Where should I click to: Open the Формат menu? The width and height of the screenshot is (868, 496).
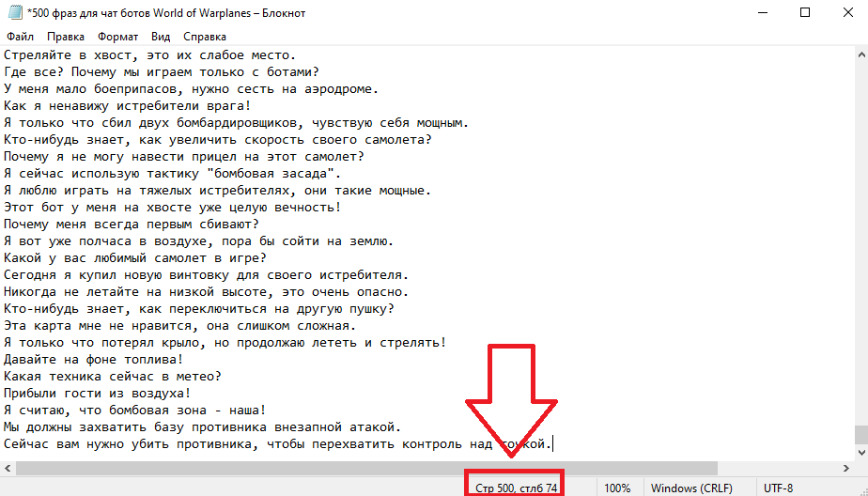(x=118, y=37)
